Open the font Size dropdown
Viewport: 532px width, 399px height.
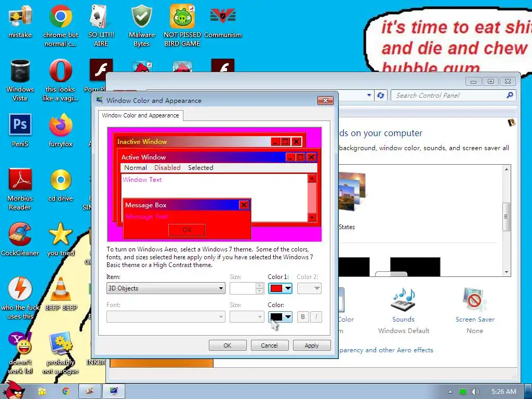pyautogui.click(x=247, y=317)
